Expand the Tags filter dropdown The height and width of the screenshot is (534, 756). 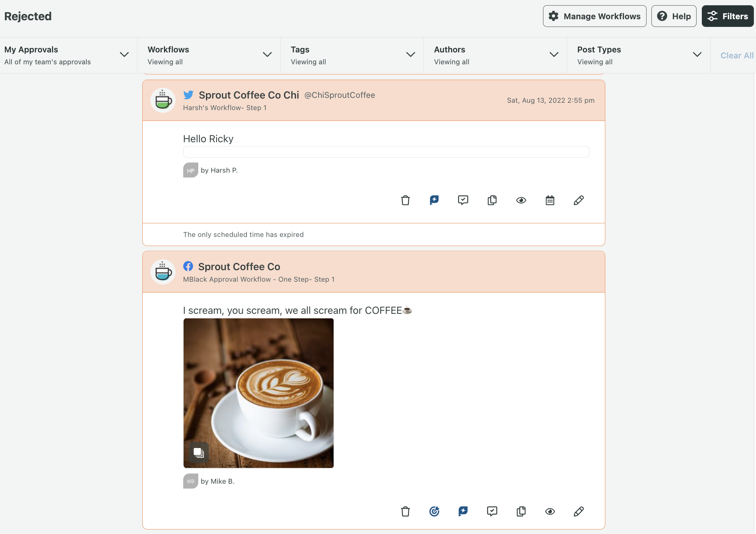pyautogui.click(x=352, y=55)
